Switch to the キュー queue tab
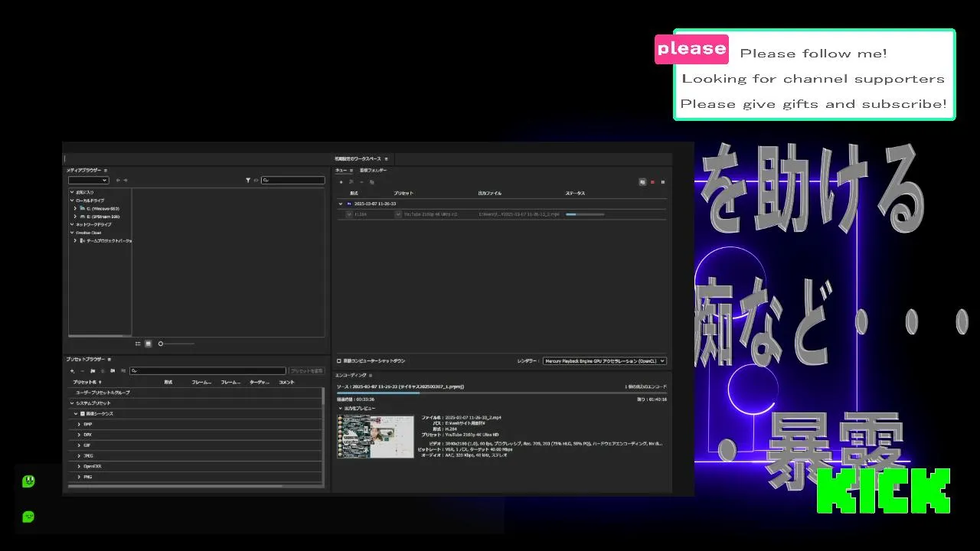The width and height of the screenshot is (980, 551). point(341,170)
